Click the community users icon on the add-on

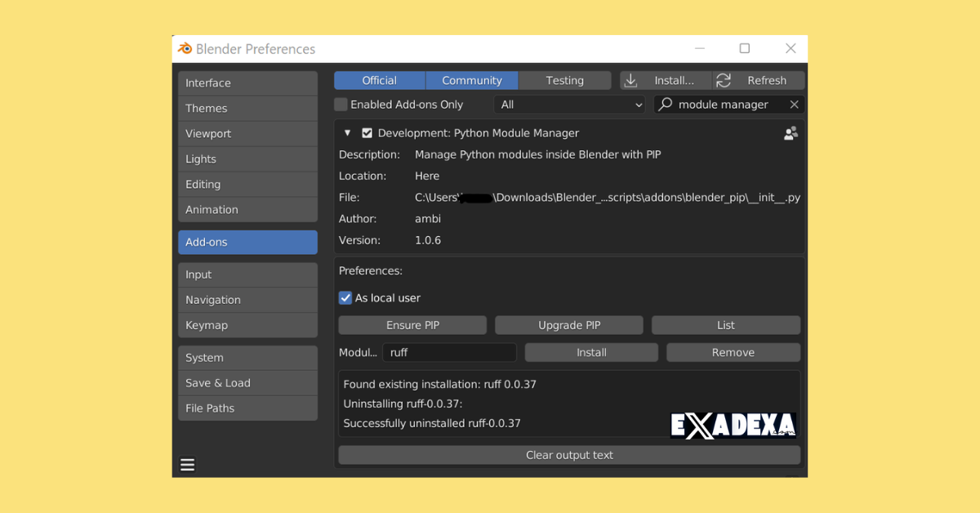(x=790, y=132)
